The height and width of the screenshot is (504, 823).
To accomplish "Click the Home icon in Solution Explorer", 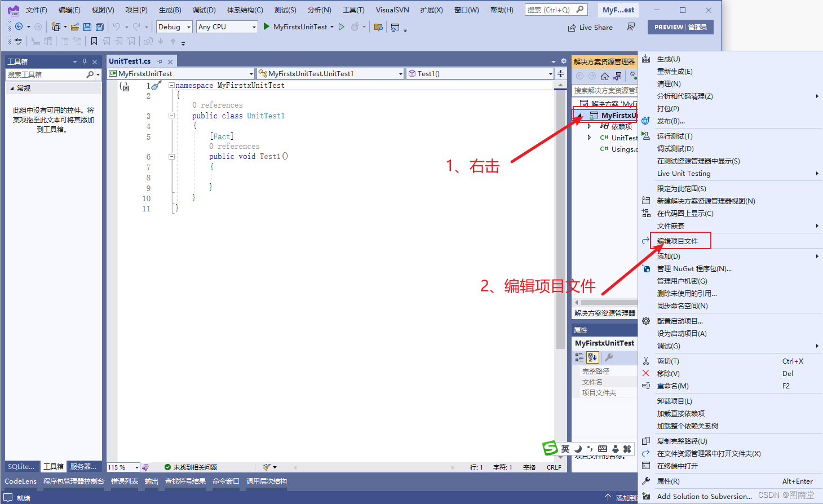I will pos(605,76).
